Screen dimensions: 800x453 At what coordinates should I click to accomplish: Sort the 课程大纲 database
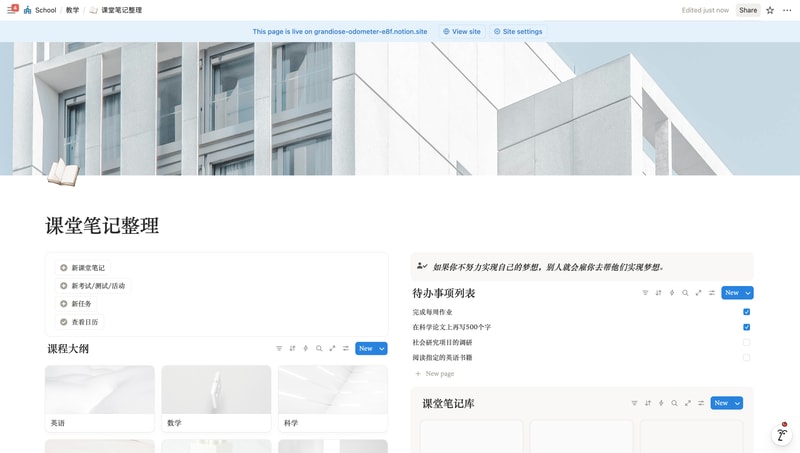[292, 348]
